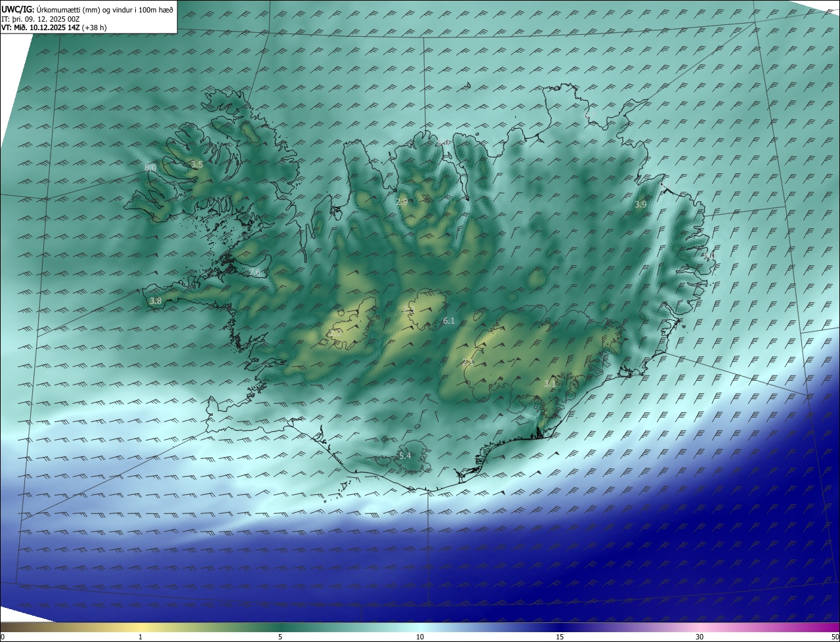Screen dimensions: 840x642
Task: Click the 5 tick on the colour scale
Action: [x=280, y=637]
